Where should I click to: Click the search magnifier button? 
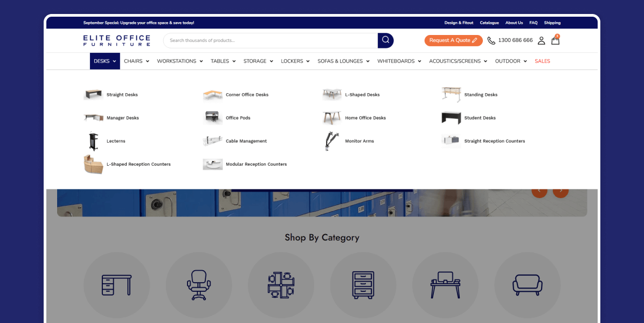click(x=385, y=40)
